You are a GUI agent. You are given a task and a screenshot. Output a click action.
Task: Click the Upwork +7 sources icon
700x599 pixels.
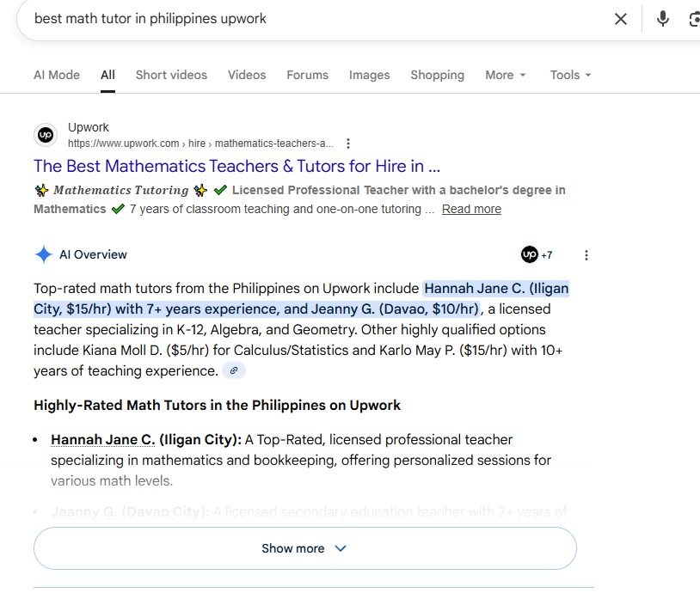click(x=537, y=255)
